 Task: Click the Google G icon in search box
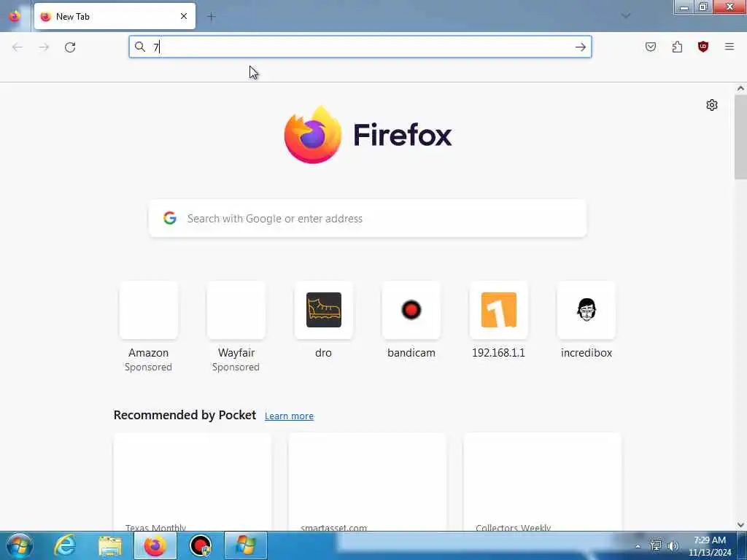(x=170, y=218)
